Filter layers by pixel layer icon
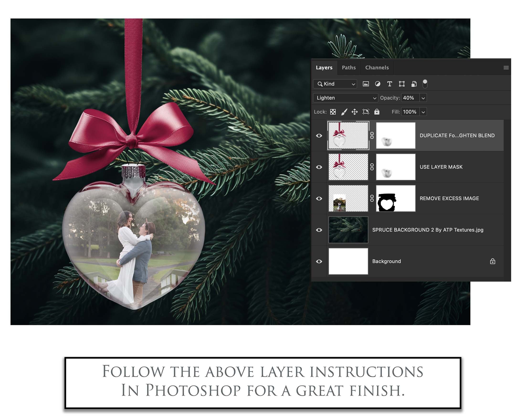This screenshot has height=420, width=525. click(x=366, y=84)
